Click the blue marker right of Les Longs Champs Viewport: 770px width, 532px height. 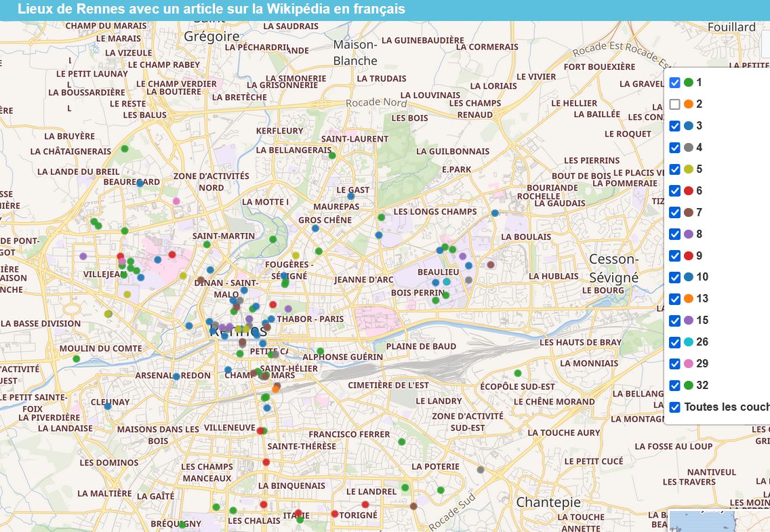(495, 213)
